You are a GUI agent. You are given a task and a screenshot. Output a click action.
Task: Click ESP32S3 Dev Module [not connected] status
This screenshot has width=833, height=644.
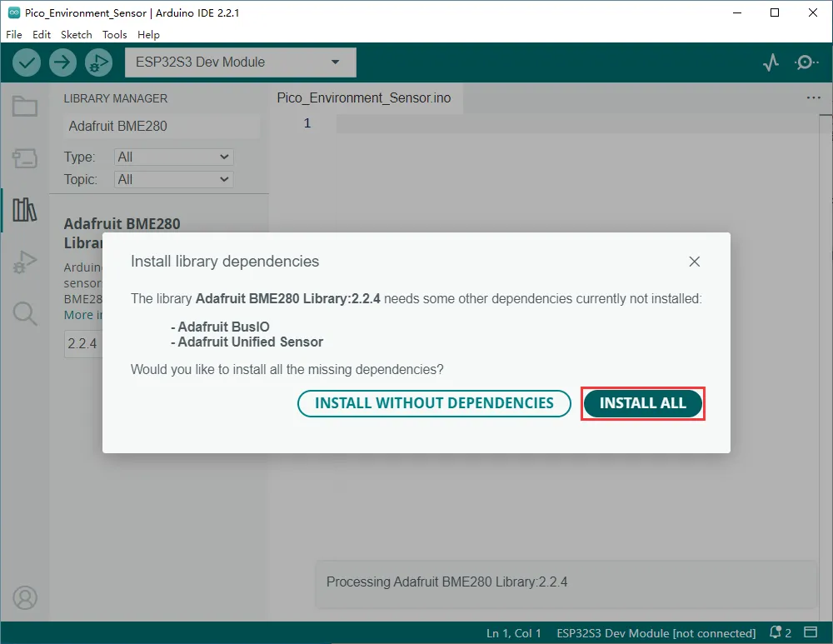(x=656, y=633)
